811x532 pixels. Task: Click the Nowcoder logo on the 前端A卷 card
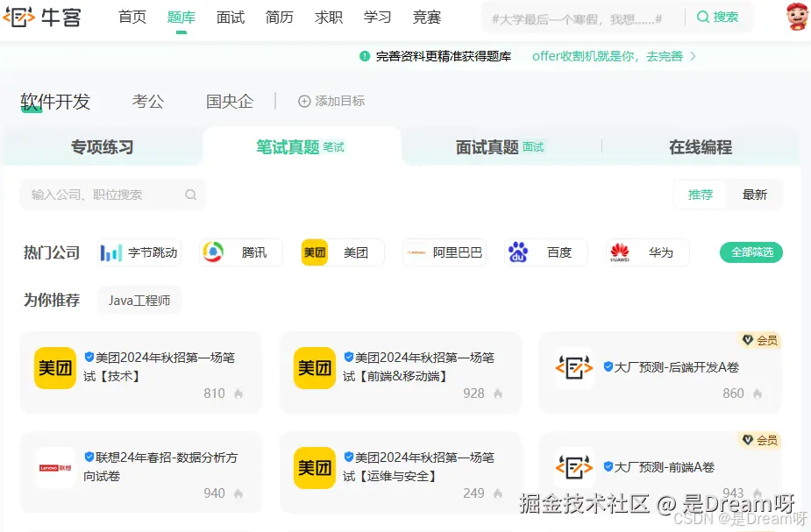[574, 468]
